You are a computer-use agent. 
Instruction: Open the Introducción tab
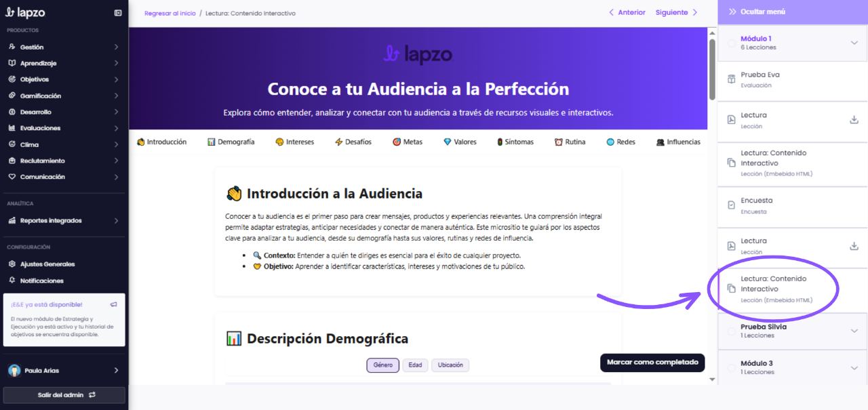pos(161,142)
